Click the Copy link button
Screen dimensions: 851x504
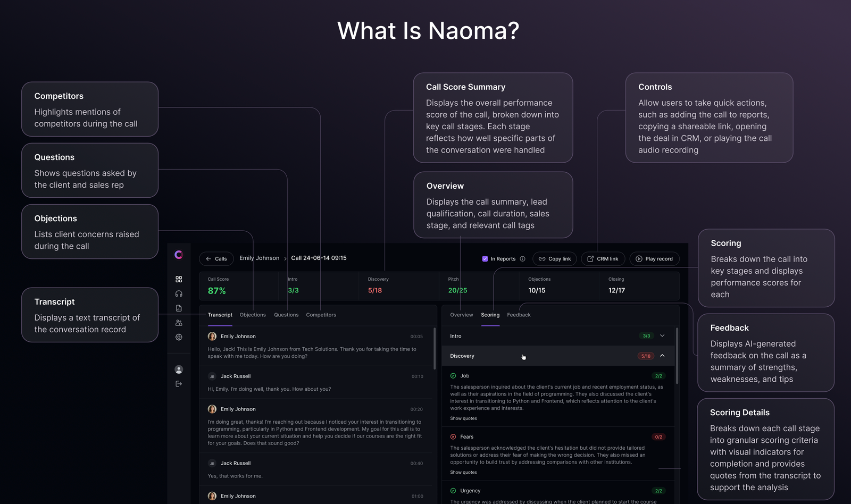(554, 259)
